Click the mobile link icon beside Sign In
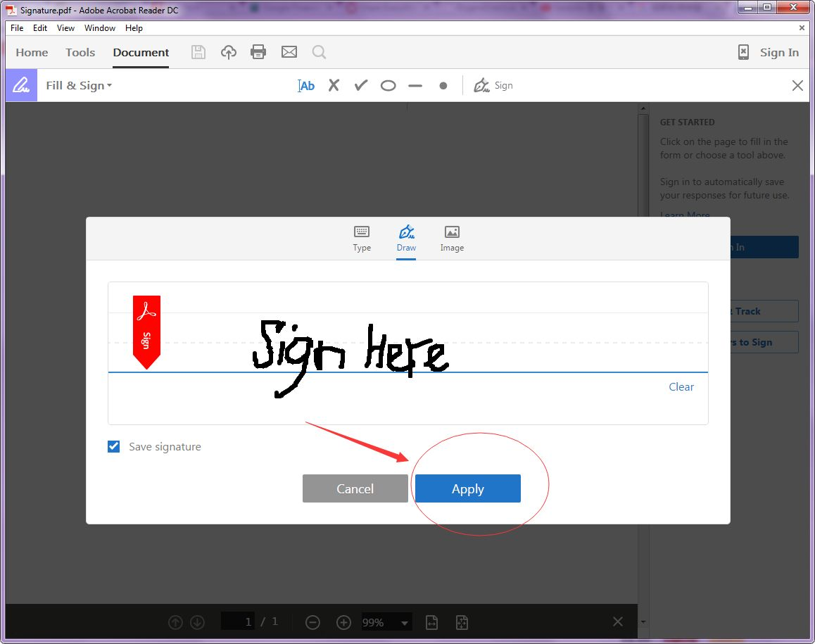Image resolution: width=815 pixels, height=644 pixels. coord(744,52)
